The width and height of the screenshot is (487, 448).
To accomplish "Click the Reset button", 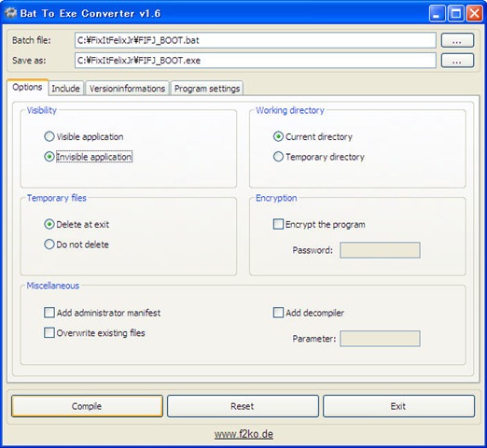I will point(243,406).
